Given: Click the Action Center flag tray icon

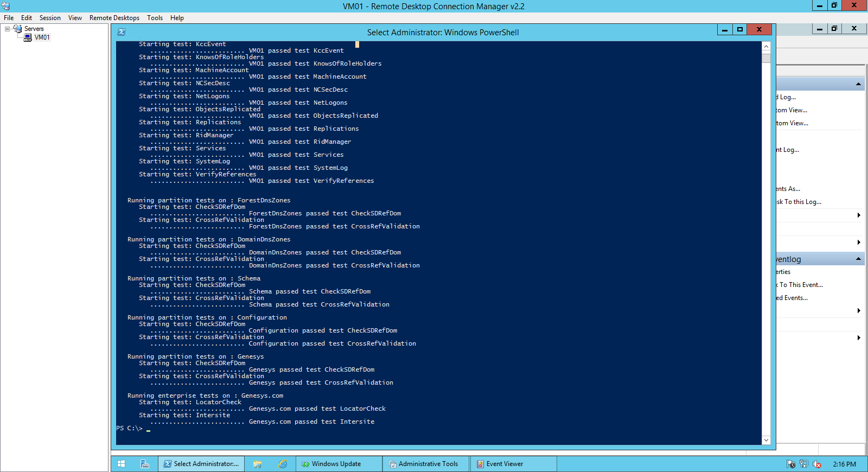Looking at the screenshot, I should 791,464.
